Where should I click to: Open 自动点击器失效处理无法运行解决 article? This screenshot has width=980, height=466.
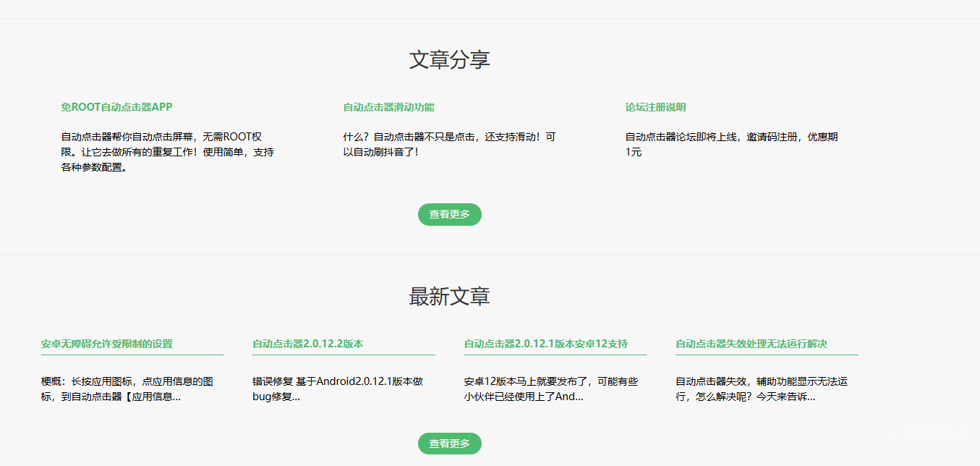click(x=751, y=344)
